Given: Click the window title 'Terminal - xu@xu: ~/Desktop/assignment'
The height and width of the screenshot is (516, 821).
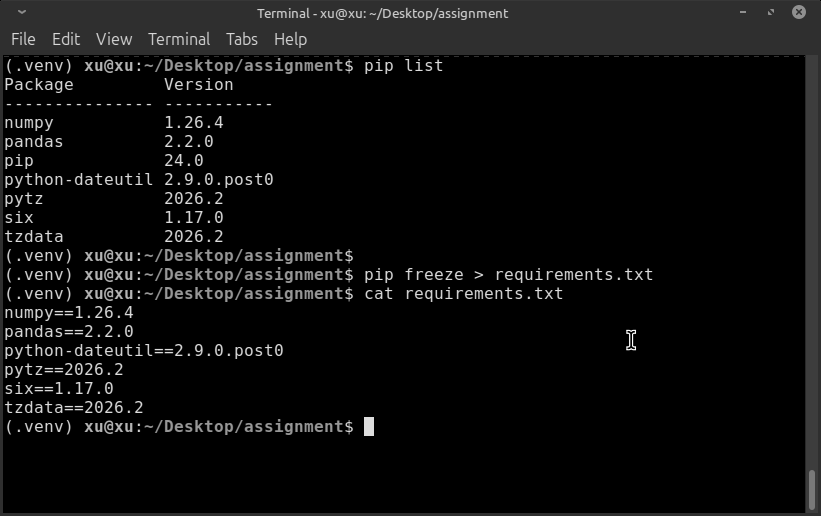Looking at the screenshot, I should tap(382, 13).
